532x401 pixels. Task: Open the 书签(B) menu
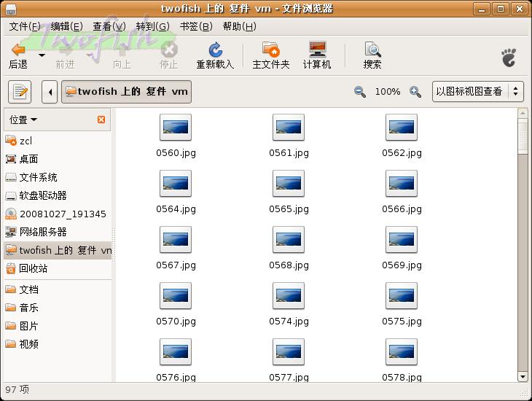196,26
